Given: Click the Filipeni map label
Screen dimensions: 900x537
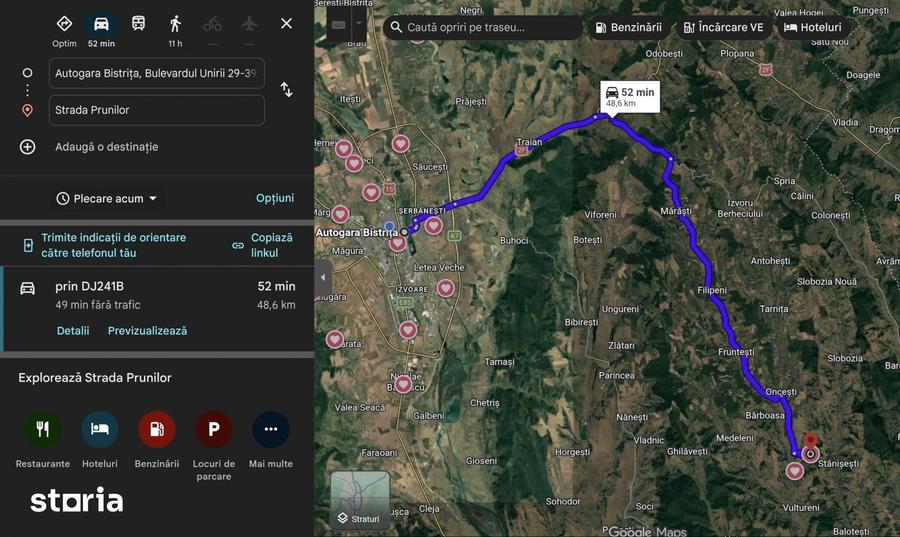Looking at the screenshot, I should [712, 290].
